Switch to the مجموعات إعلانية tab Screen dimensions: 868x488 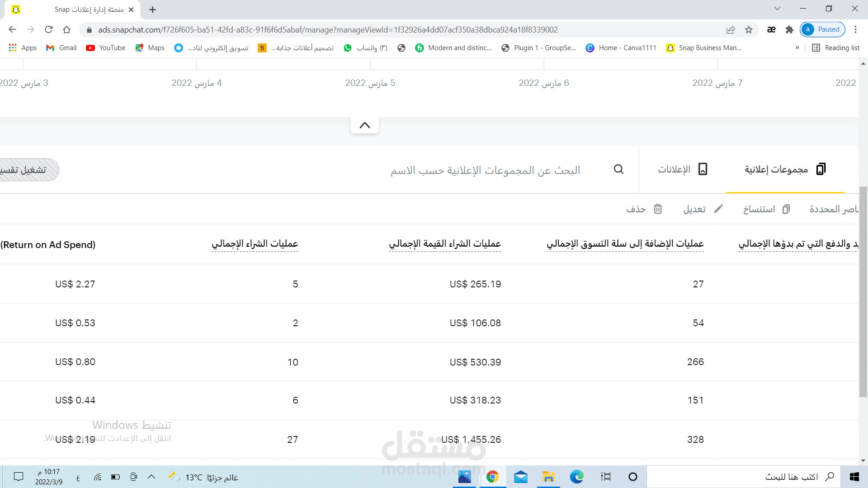[x=783, y=169]
